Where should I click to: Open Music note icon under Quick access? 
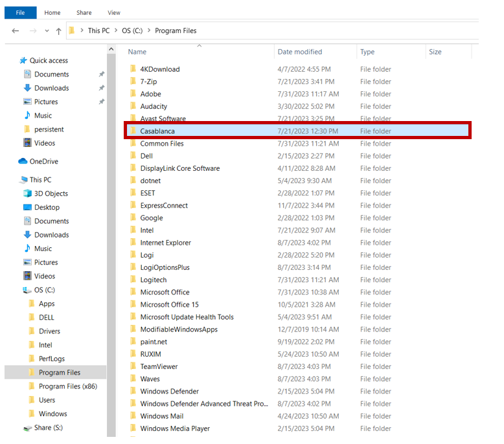click(28, 115)
